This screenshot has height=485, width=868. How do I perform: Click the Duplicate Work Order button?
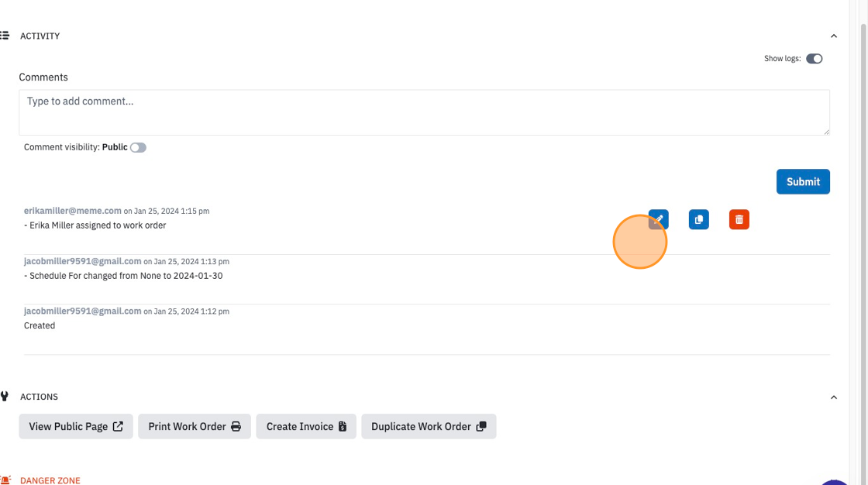click(x=429, y=426)
